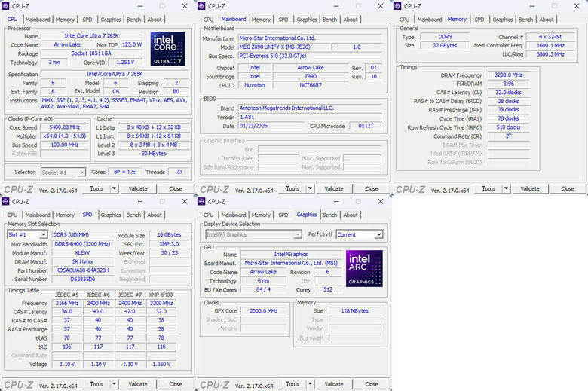
Task: Open Tools dropdown arrow in Memory-tab window
Action: coord(507,188)
